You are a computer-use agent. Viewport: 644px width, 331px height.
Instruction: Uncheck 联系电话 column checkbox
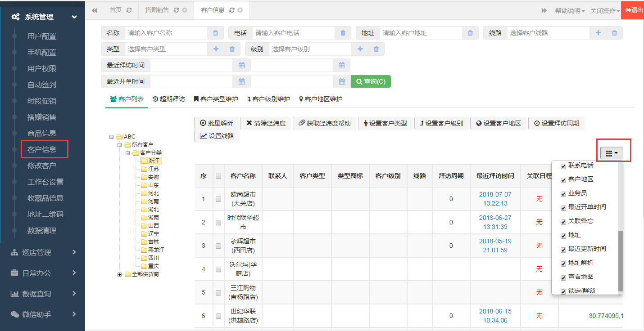[563, 166]
